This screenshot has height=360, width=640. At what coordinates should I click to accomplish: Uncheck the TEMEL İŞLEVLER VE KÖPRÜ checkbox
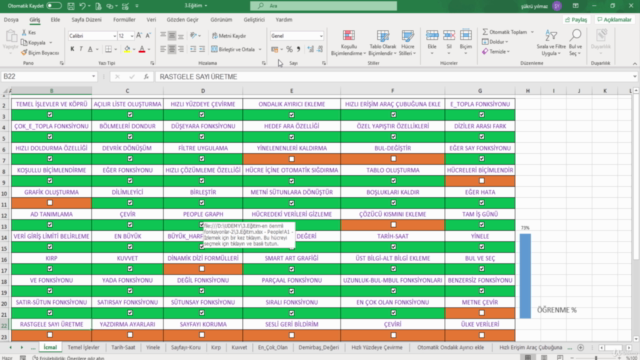[50, 115]
